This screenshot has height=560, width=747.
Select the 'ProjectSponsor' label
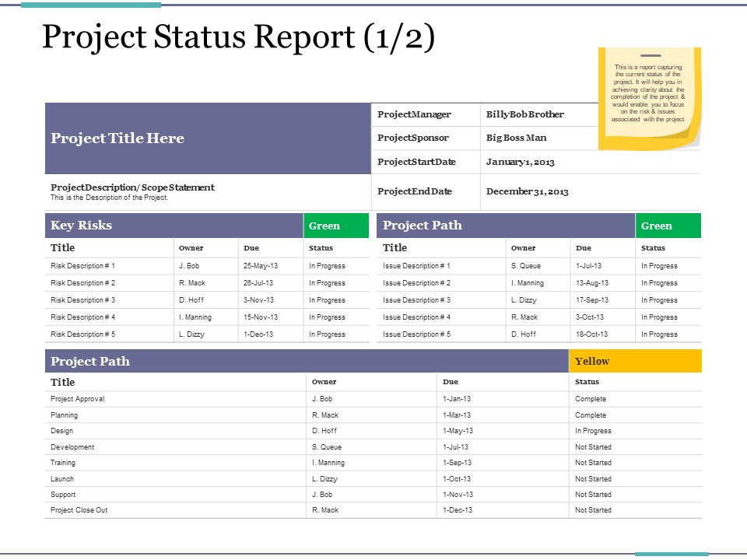pyautogui.click(x=412, y=138)
